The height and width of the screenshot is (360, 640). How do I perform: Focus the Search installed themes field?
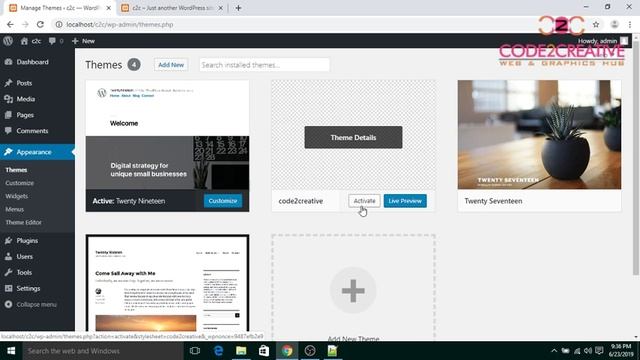pos(264,65)
